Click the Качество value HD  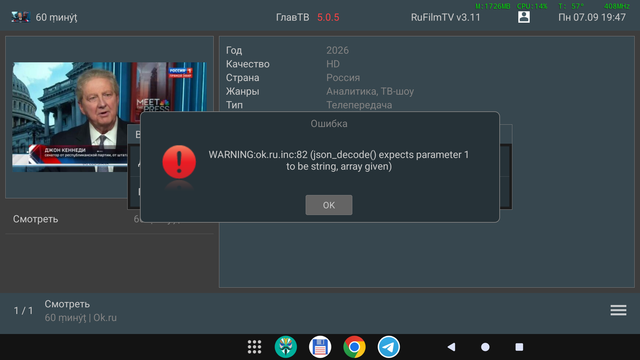click(333, 64)
